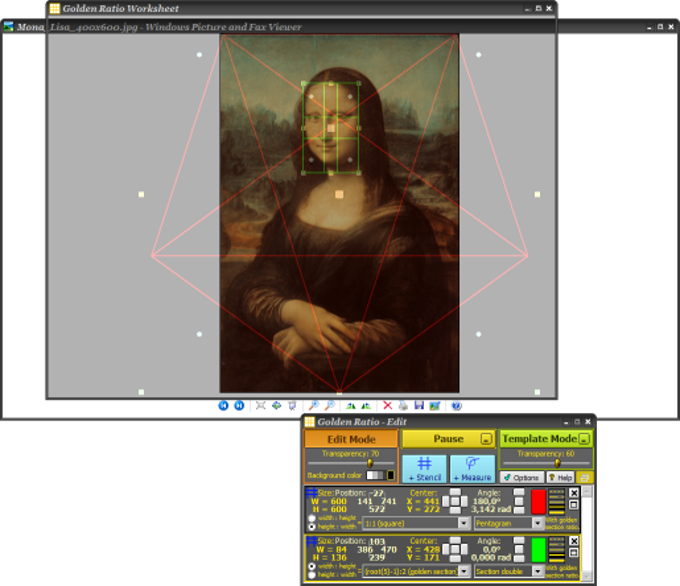Rotate image counterclockwise in viewer toolbar
The width and height of the screenshot is (680, 586).
(x=366, y=406)
